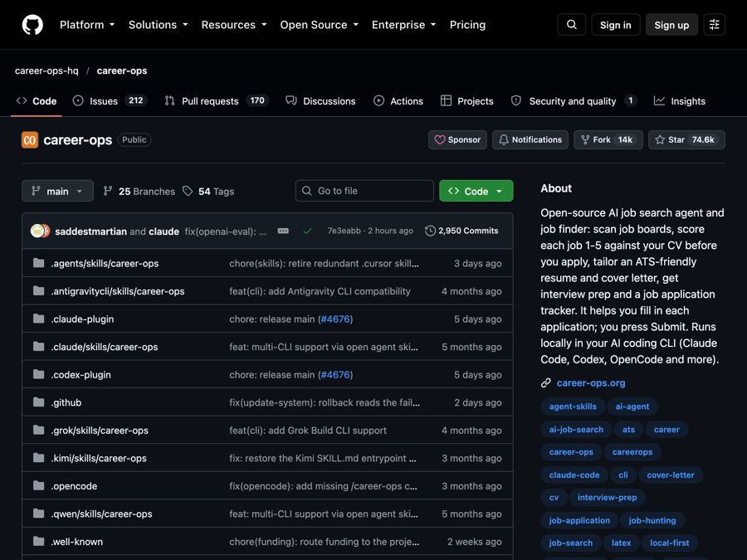Open the .antigravitycli/skills/career-ops folder
Image resolution: width=747 pixels, height=560 pixels.
(118, 291)
